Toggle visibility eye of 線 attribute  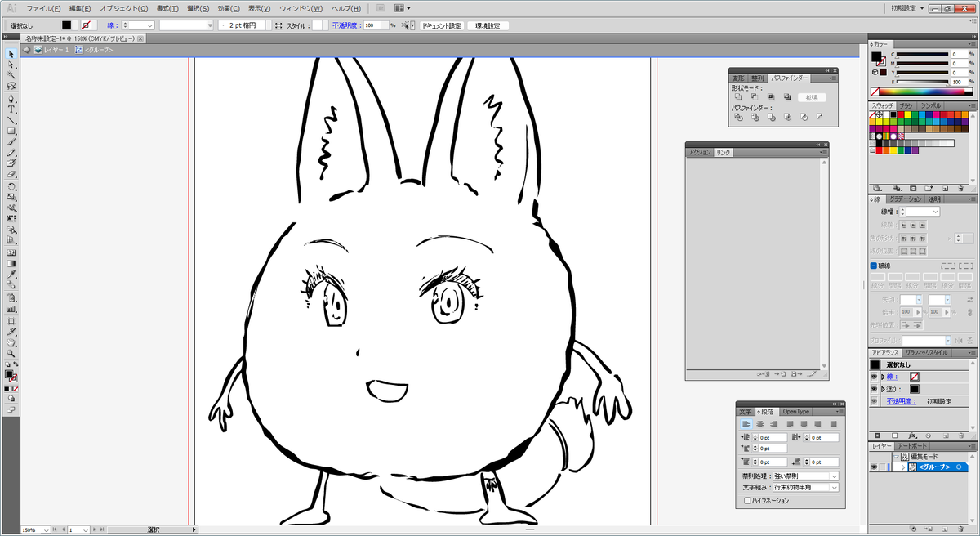click(874, 377)
